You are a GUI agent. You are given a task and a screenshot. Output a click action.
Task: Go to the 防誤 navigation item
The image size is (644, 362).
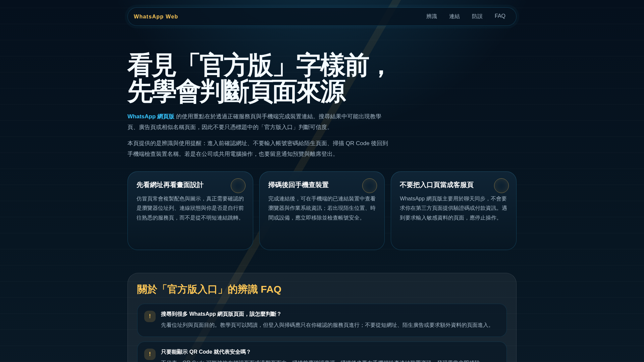(477, 16)
